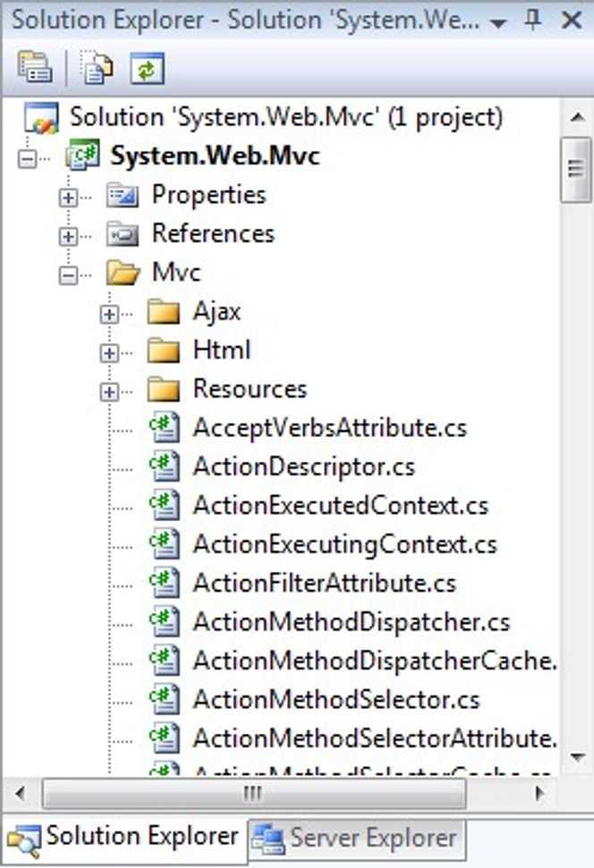The width and height of the screenshot is (594, 868).
Task: Click the vertical scrollbar down arrow
Action: pos(577,756)
